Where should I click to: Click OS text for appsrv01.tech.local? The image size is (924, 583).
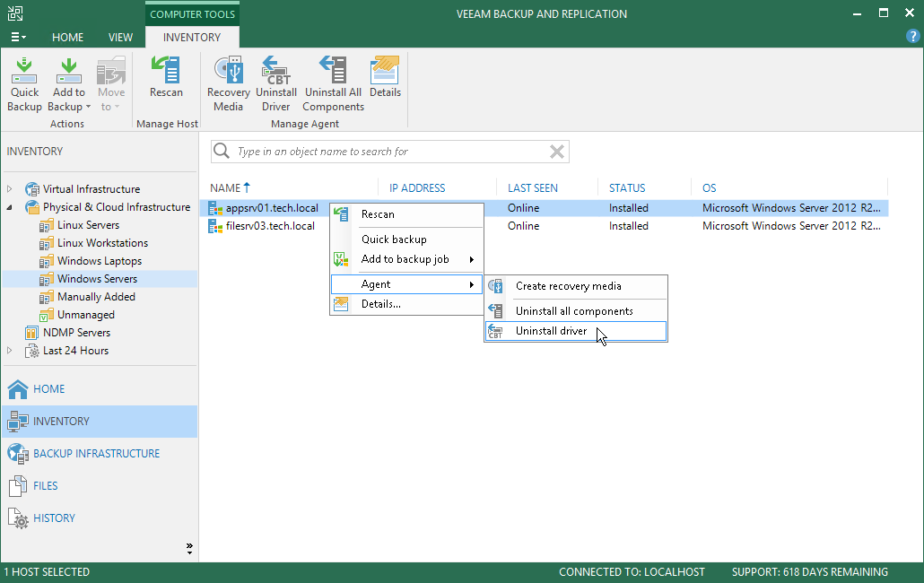point(791,208)
